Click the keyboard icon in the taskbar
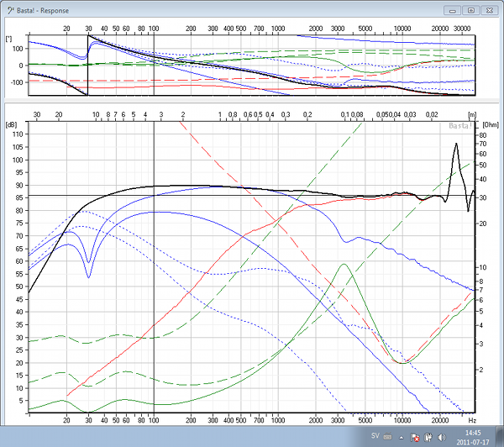This screenshot has width=504, height=447. pyautogui.click(x=389, y=438)
